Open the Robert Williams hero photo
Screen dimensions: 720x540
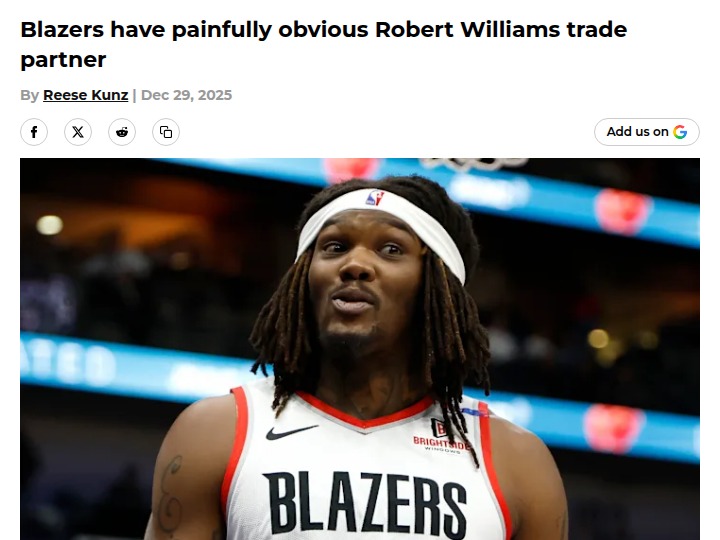[360, 349]
